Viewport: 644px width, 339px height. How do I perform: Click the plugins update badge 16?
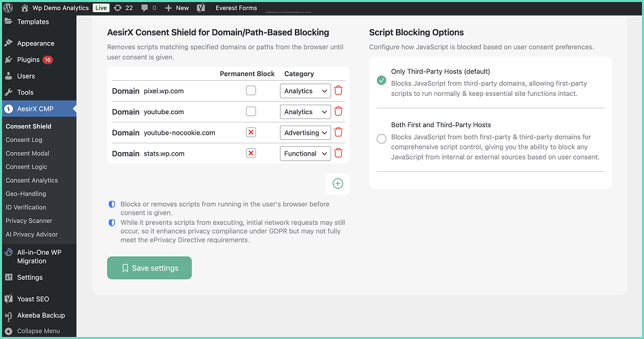[x=48, y=60]
